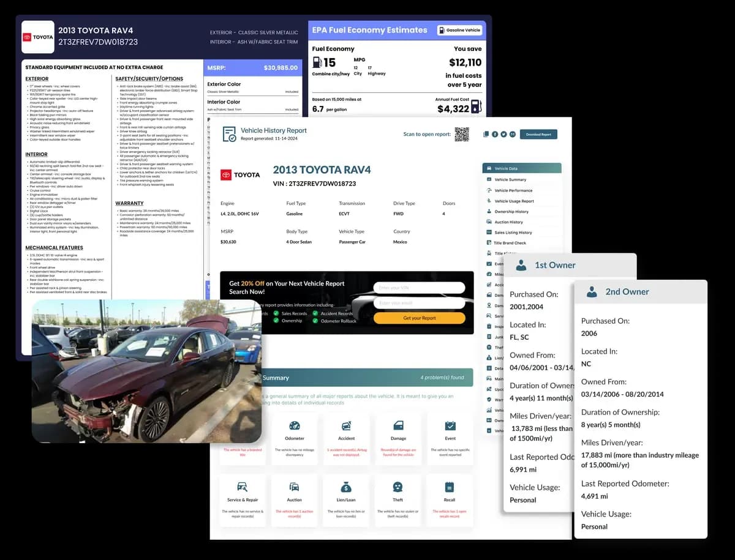The height and width of the screenshot is (560, 735).
Task: Click the Vehicle Summary sidebar icon
Action: tap(488, 180)
